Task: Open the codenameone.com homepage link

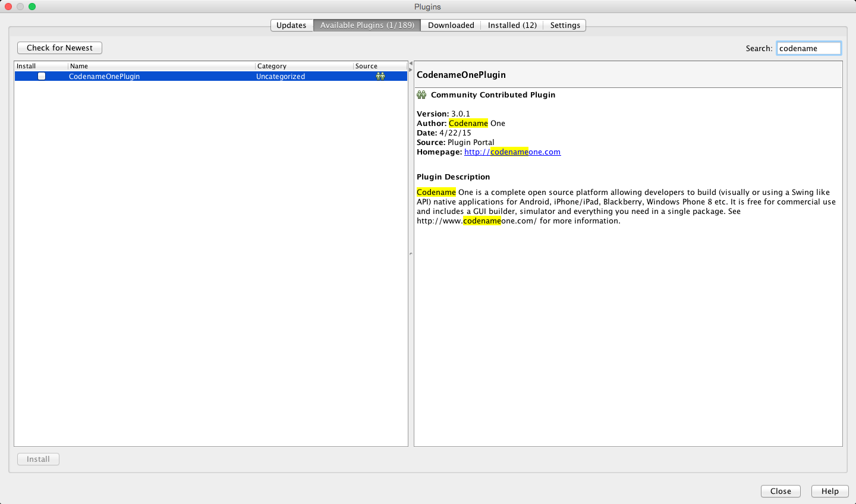Action: tap(512, 152)
